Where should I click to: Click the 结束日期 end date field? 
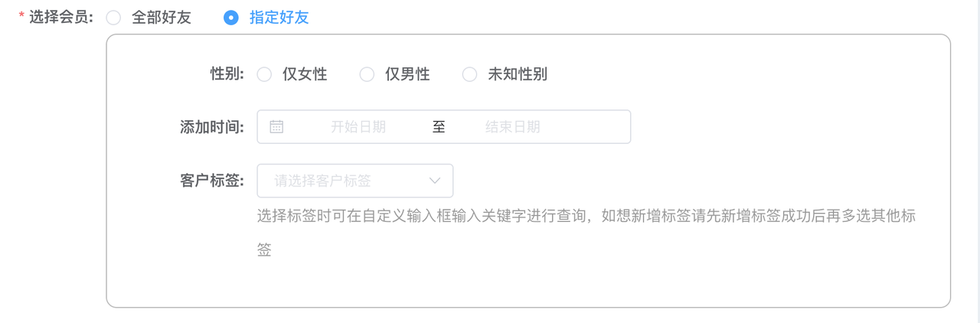513,127
